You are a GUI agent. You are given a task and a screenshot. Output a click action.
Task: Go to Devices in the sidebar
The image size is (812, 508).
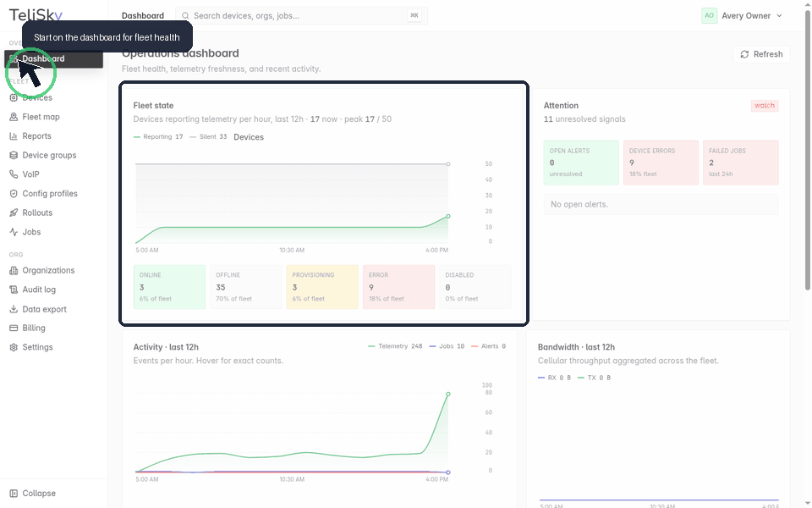tap(54, 97)
